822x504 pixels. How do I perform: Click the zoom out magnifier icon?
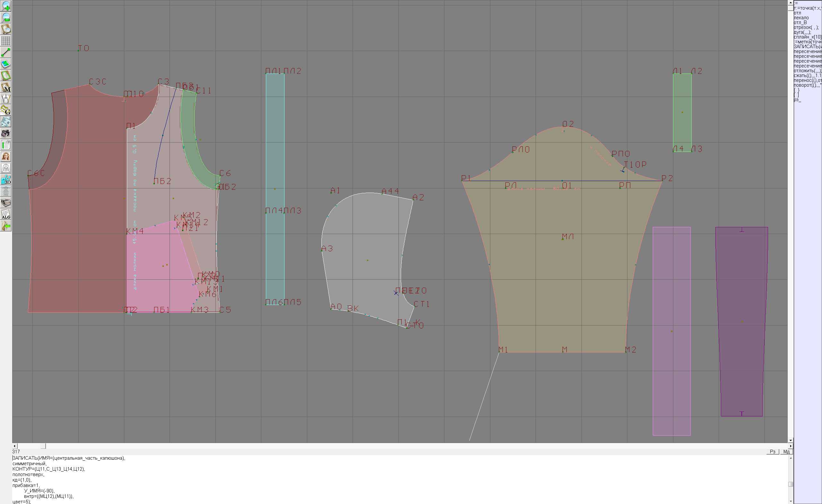(6, 17)
